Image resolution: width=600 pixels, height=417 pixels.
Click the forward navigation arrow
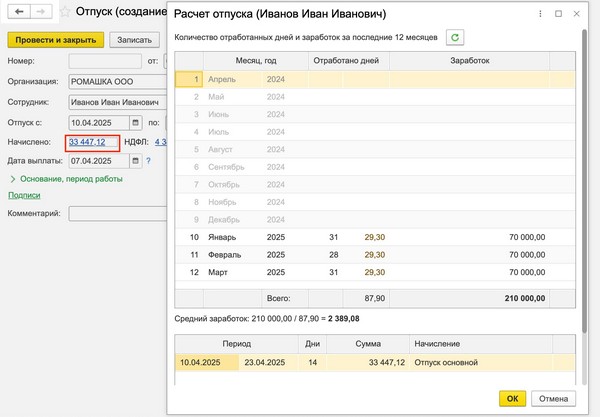point(40,12)
